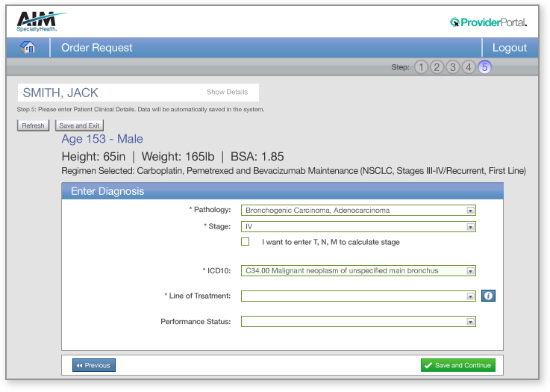Go to step 1 circle
The image size is (550, 392).
click(421, 67)
